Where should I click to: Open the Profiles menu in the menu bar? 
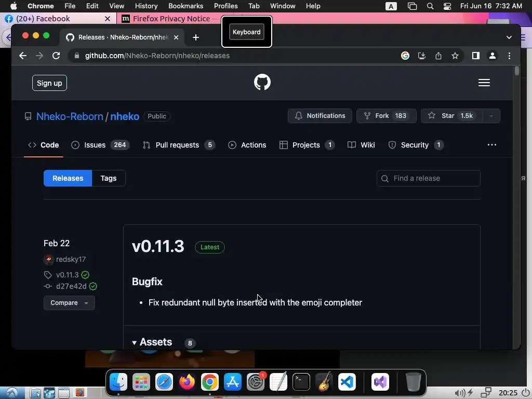click(225, 6)
